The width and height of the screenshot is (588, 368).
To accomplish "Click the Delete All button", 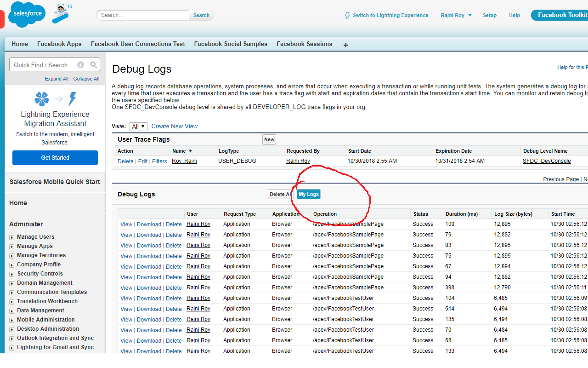I will pos(281,194).
